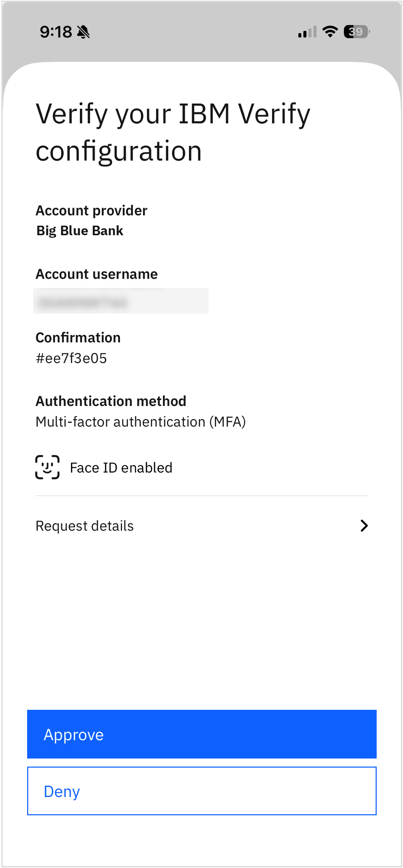The image size is (403, 868).
Task: Tap the Account provider label
Action: (x=92, y=211)
